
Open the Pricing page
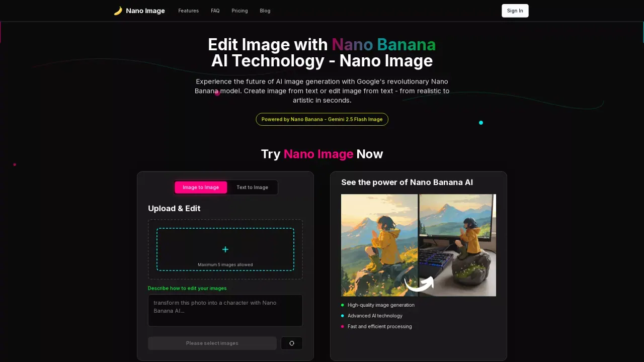point(239,11)
